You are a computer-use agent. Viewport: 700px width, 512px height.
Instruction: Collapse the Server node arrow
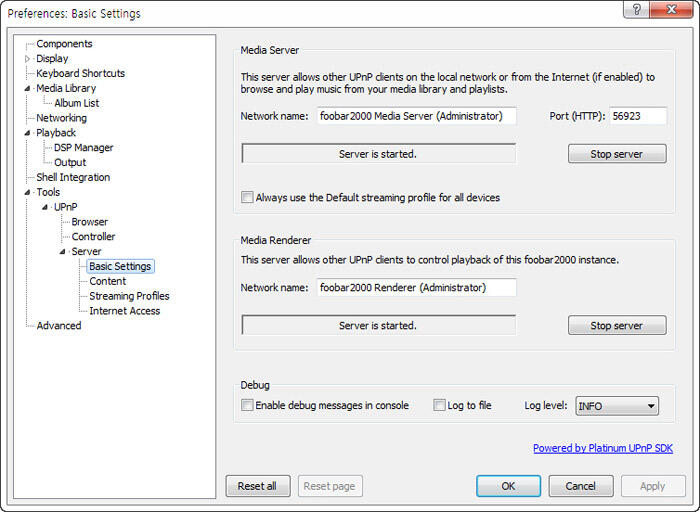click(x=62, y=252)
